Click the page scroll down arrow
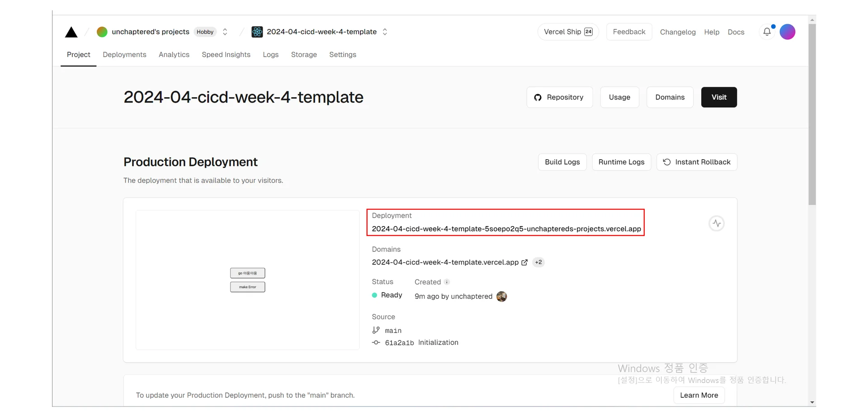This screenshot has height=411, width=868. (x=812, y=402)
